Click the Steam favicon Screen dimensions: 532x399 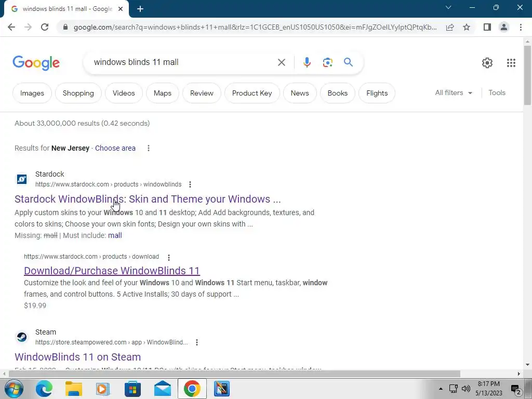click(x=22, y=337)
